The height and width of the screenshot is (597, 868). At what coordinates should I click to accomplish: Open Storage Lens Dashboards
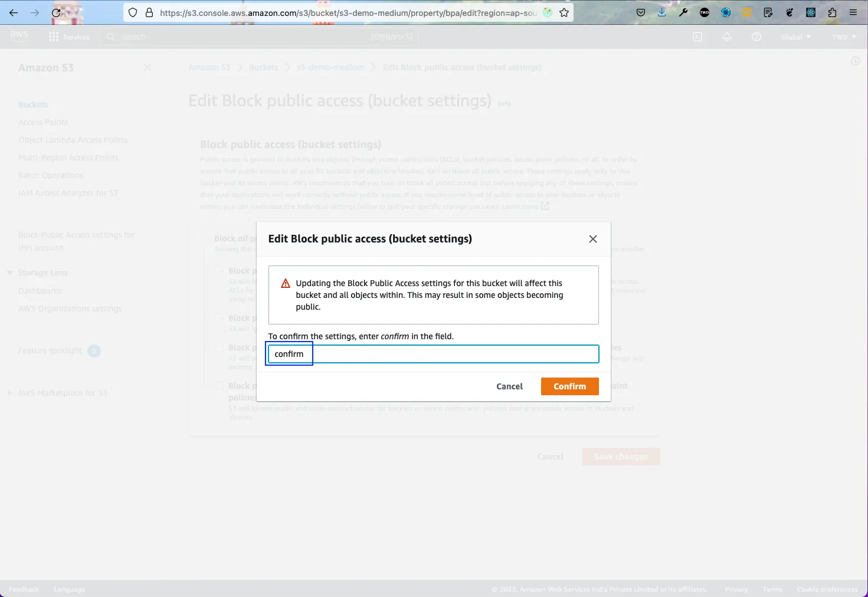(40, 291)
